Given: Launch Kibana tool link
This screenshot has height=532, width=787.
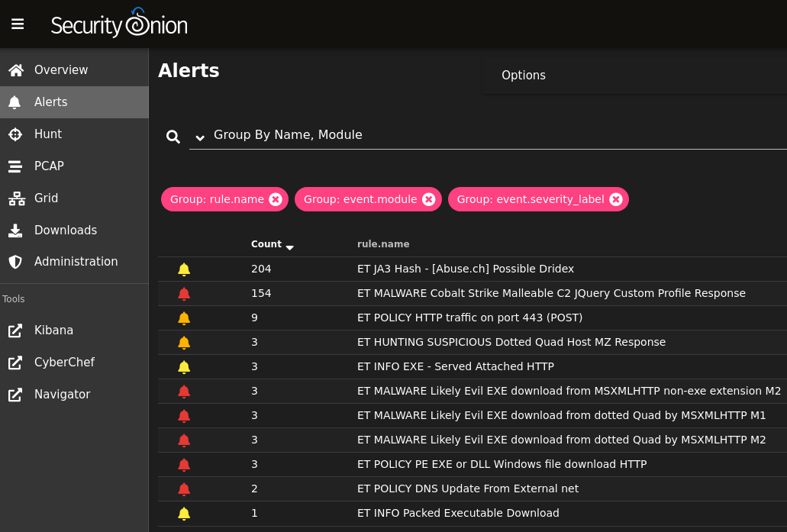Looking at the screenshot, I should (x=74, y=330).
